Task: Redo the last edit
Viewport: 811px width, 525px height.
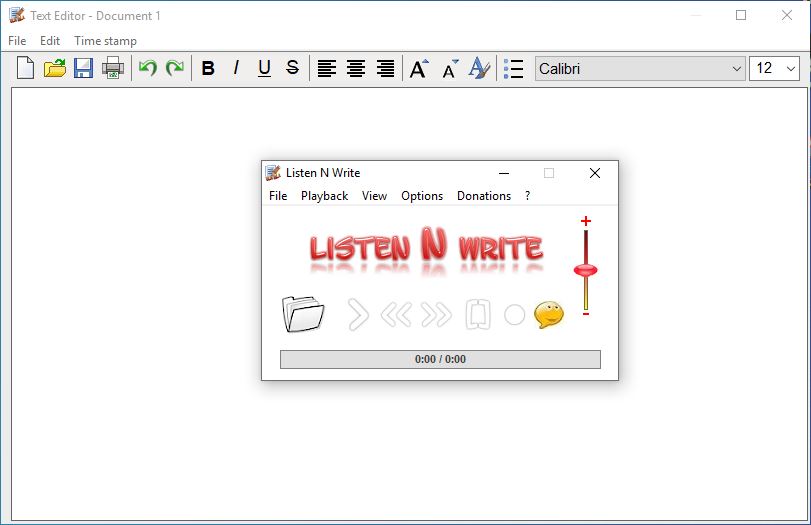Action: coord(175,68)
